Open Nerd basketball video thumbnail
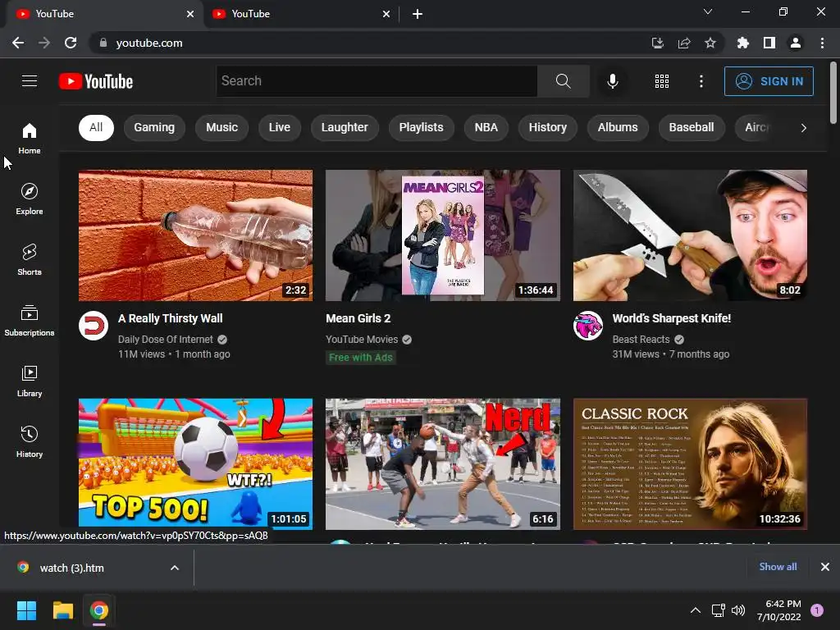The width and height of the screenshot is (840, 630). [x=443, y=464]
